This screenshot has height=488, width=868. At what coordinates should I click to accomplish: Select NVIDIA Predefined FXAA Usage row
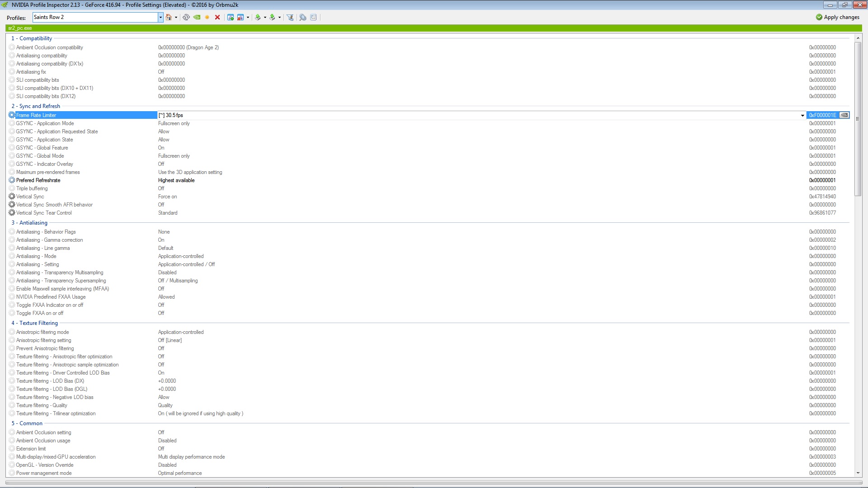pyautogui.click(x=429, y=297)
